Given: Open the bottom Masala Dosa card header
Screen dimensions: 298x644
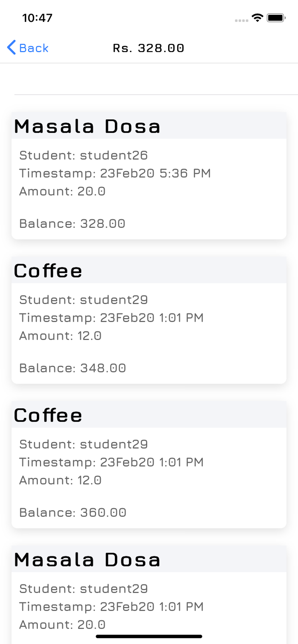Looking at the screenshot, I should [149, 559].
